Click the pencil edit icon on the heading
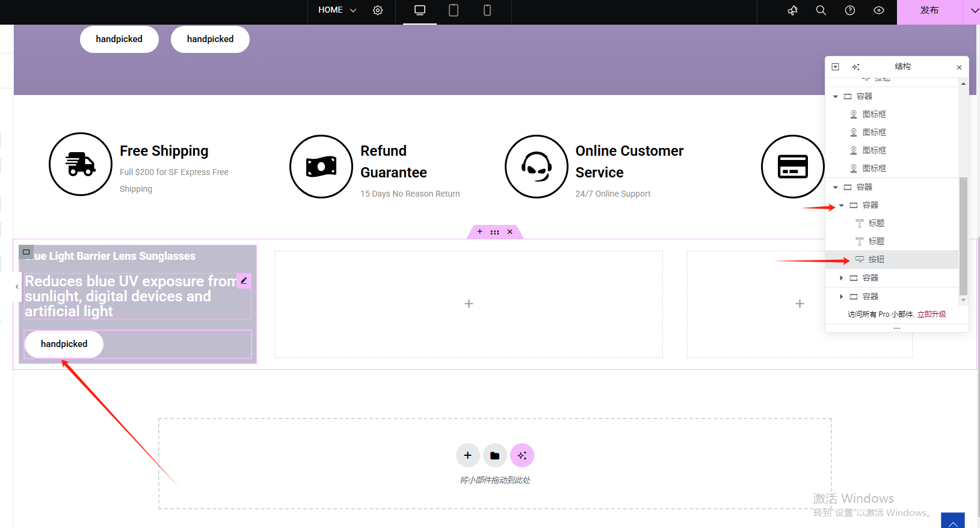This screenshot has height=528, width=980. click(x=244, y=281)
